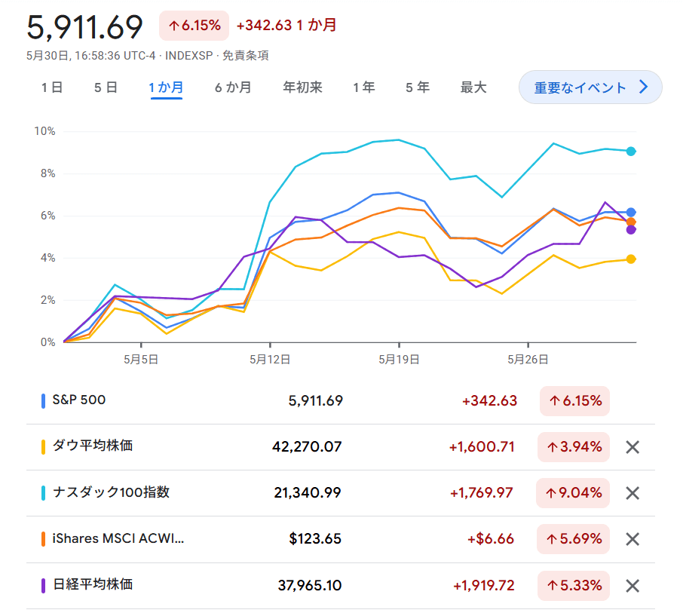Remove ナスダック100指数 from the comparison
The image size is (683, 616).
[632, 493]
